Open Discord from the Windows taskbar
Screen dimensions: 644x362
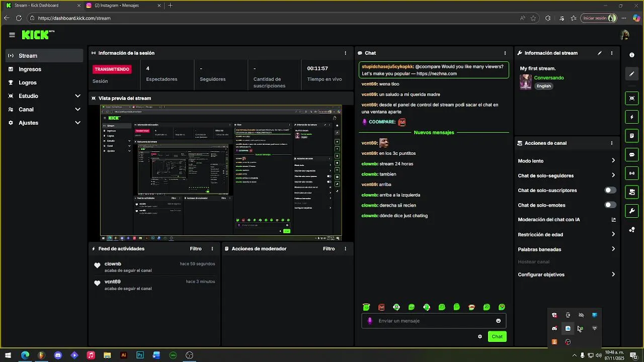[58, 355]
